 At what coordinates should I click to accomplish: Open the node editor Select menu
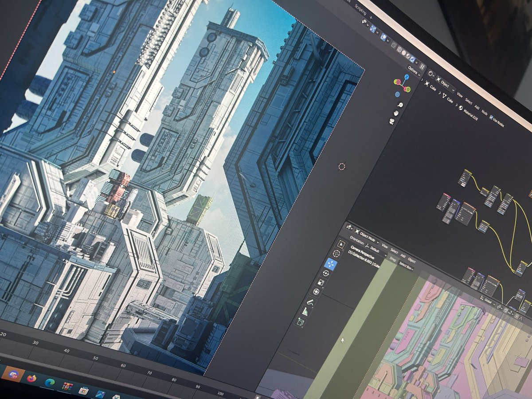pos(469,102)
